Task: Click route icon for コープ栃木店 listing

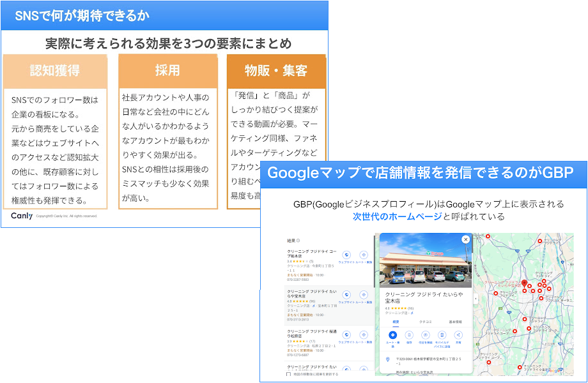Action: (364, 255)
